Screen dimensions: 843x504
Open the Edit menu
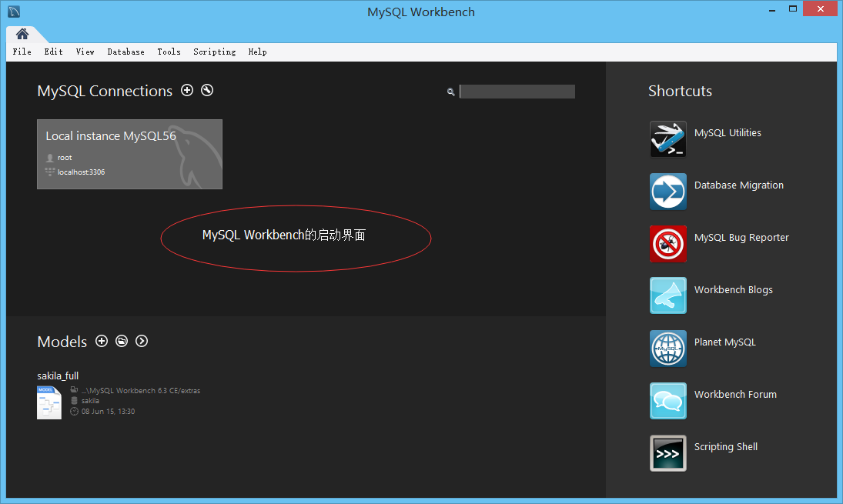pos(54,52)
